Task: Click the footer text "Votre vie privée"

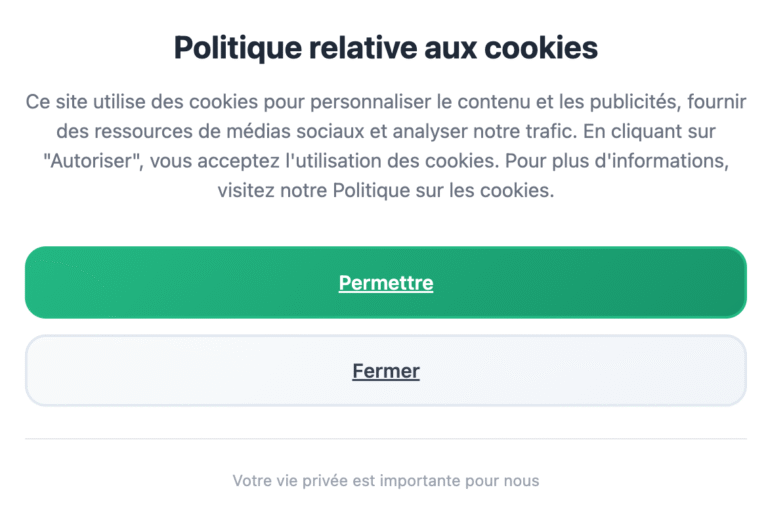Action: (x=290, y=481)
